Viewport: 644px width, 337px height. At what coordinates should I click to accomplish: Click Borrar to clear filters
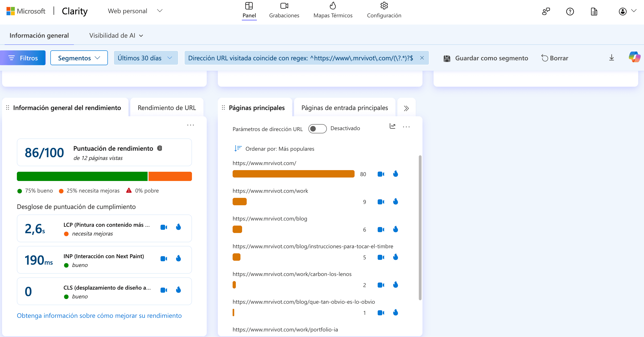(x=555, y=58)
